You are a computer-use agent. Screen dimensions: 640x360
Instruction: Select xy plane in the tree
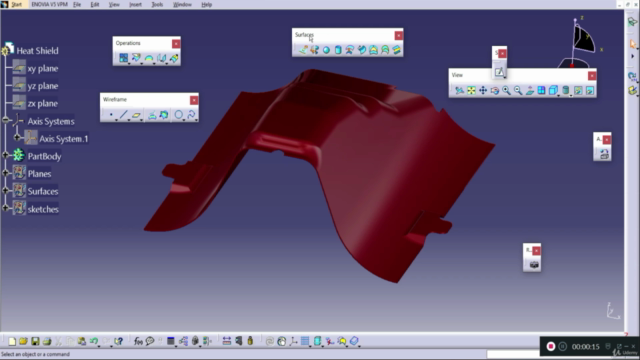coord(42,69)
